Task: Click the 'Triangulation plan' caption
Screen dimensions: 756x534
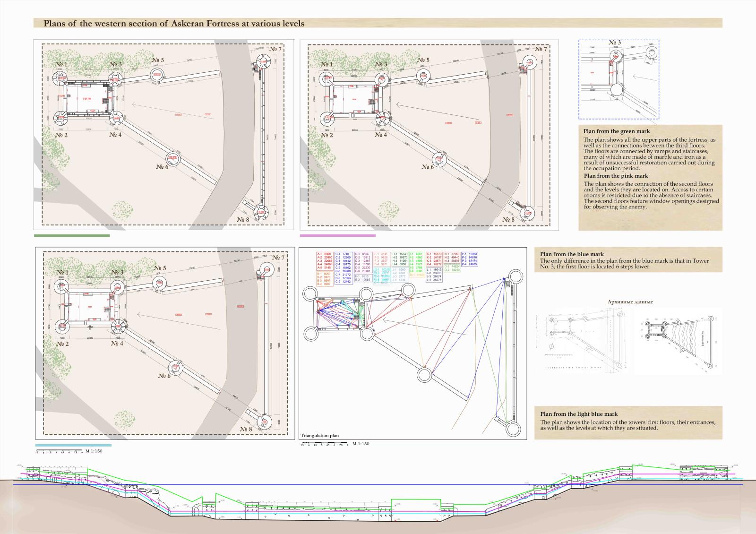Action: point(320,436)
